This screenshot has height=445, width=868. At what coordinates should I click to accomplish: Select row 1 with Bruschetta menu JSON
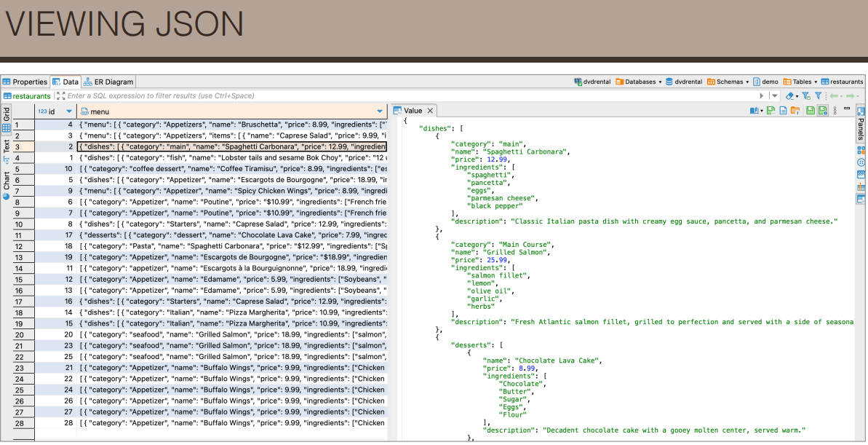(x=232, y=125)
